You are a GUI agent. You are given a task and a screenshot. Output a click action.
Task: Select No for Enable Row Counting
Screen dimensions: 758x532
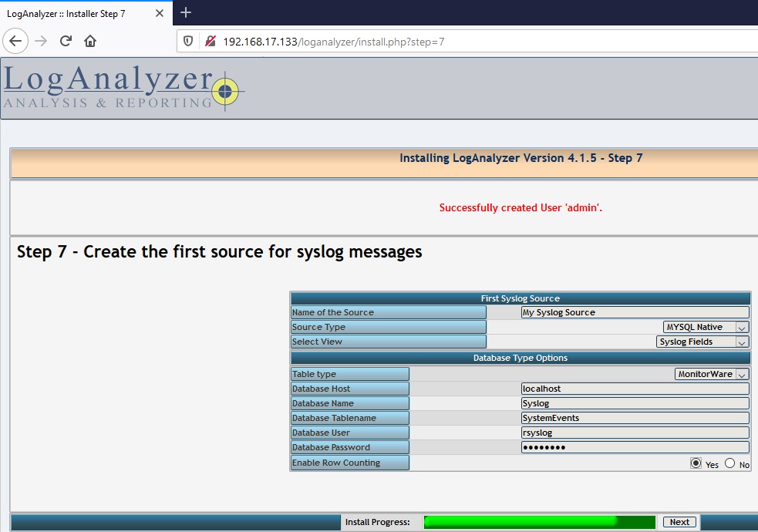pos(730,463)
